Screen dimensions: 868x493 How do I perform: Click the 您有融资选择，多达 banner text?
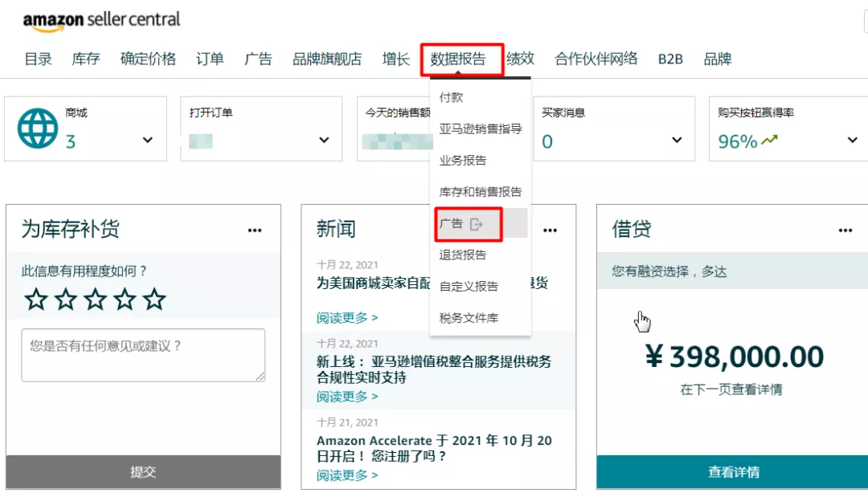click(x=669, y=271)
